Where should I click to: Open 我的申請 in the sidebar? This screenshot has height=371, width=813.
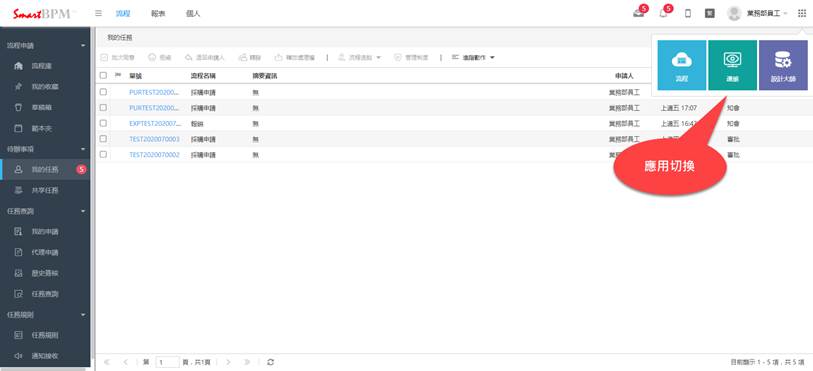pyautogui.click(x=45, y=232)
